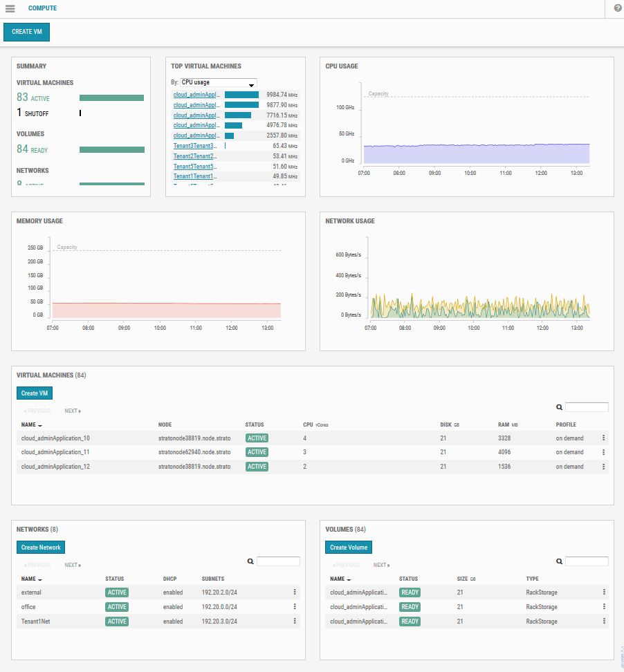Image resolution: width=624 pixels, height=672 pixels.
Task: Open the first cloud_adminAppl link at 9984.74 MHz
Action: [196, 95]
